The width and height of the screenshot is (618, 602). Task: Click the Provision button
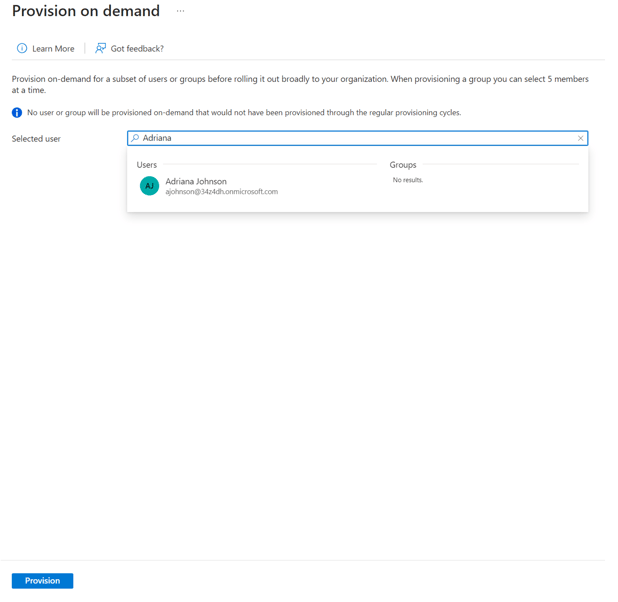pos(43,581)
